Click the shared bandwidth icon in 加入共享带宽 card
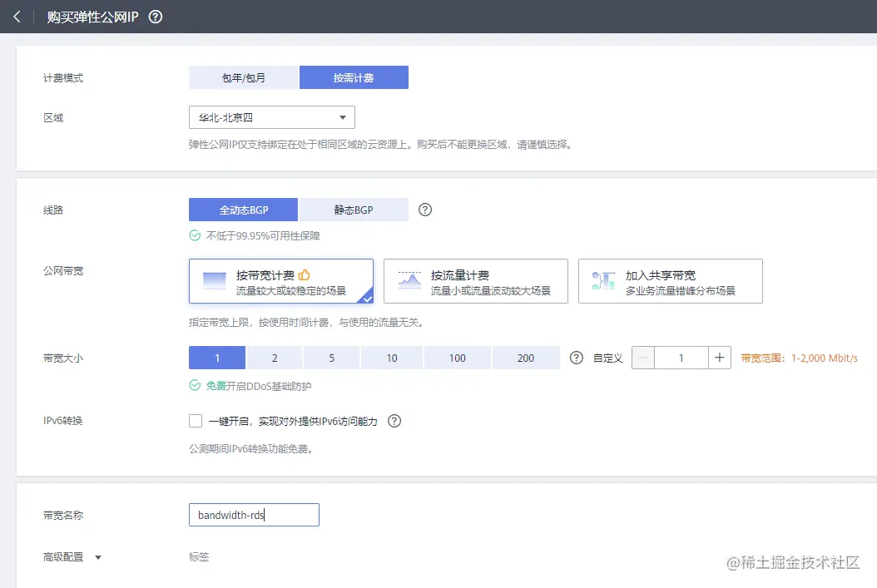The width and height of the screenshot is (877, 588). (603, 280)
